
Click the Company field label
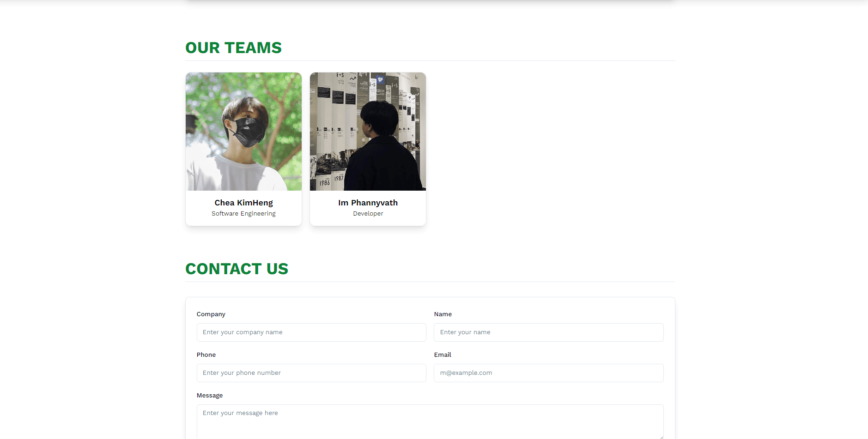211,314
